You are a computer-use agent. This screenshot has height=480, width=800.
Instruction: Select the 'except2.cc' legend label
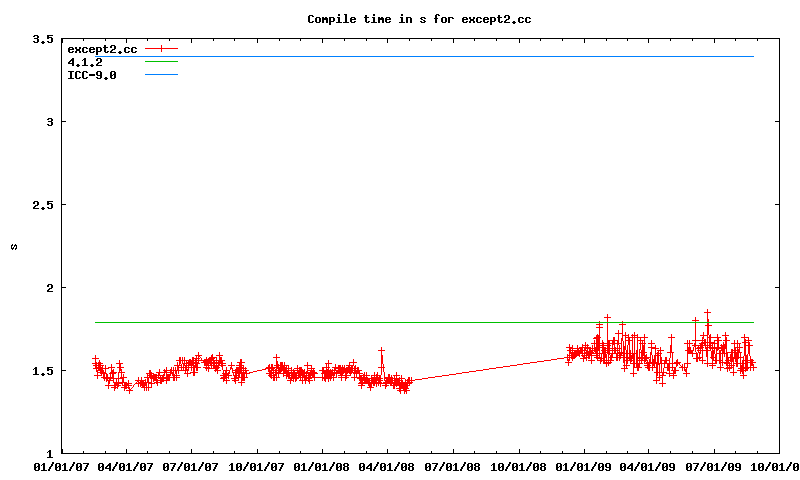(102, 49)
